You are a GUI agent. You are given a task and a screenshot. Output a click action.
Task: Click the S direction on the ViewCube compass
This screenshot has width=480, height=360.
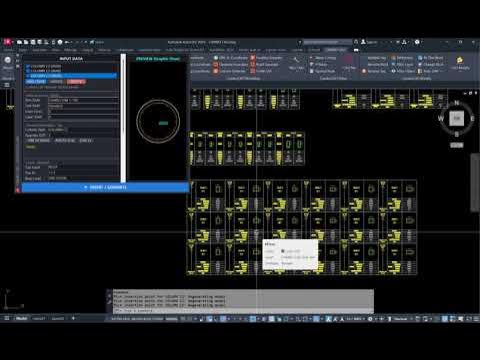coord(457,134)
